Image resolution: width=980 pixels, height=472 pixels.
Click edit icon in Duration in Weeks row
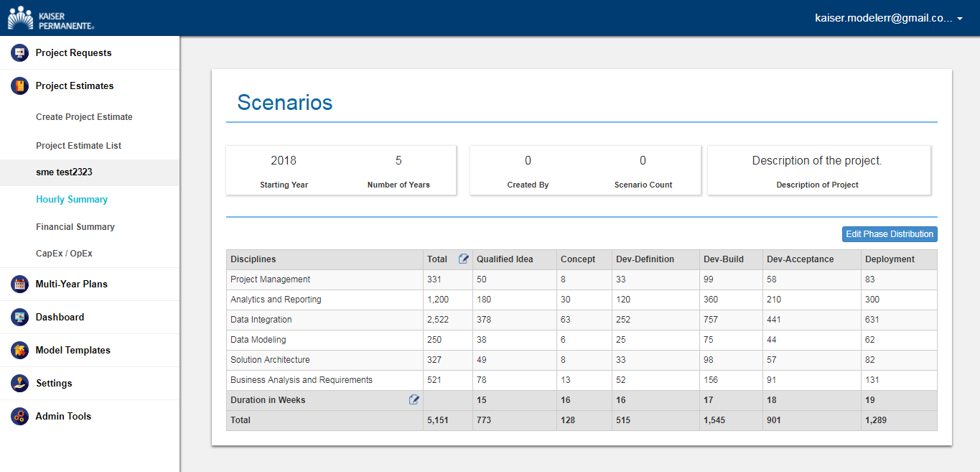414,400
